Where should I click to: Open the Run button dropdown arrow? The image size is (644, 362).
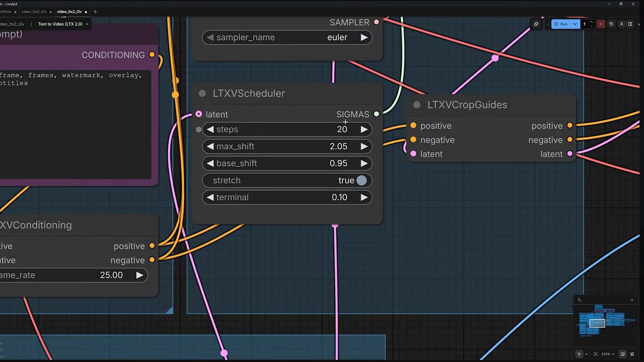[x=575, y=24]
